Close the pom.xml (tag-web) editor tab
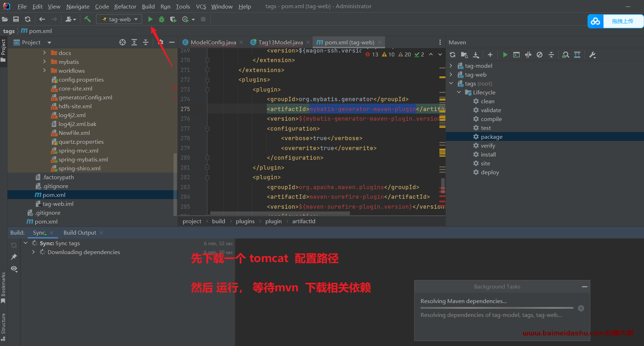Screen dimensions: 644x346 pos(380,42)
